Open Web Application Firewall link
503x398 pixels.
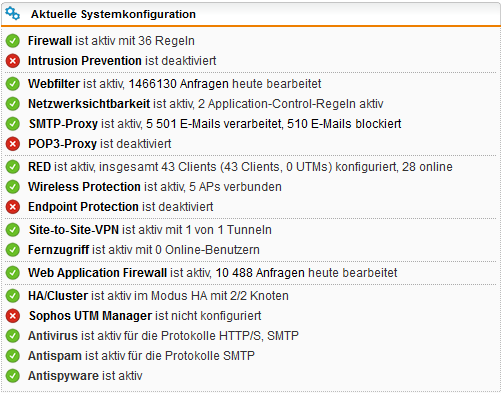tap(97, 273)
